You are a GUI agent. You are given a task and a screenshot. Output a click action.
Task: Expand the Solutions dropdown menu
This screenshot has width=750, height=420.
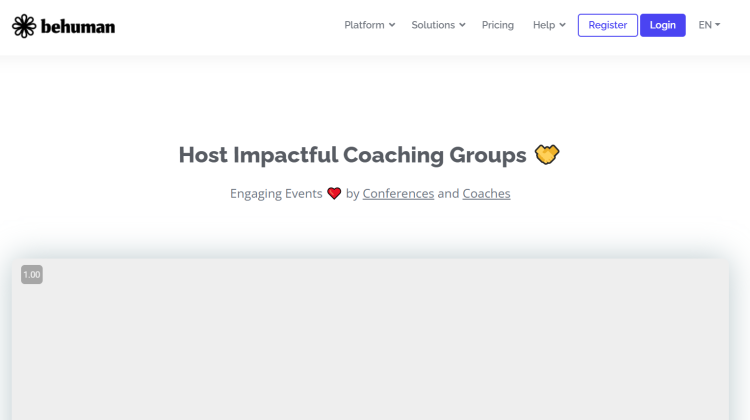click(x=438, y=25)
